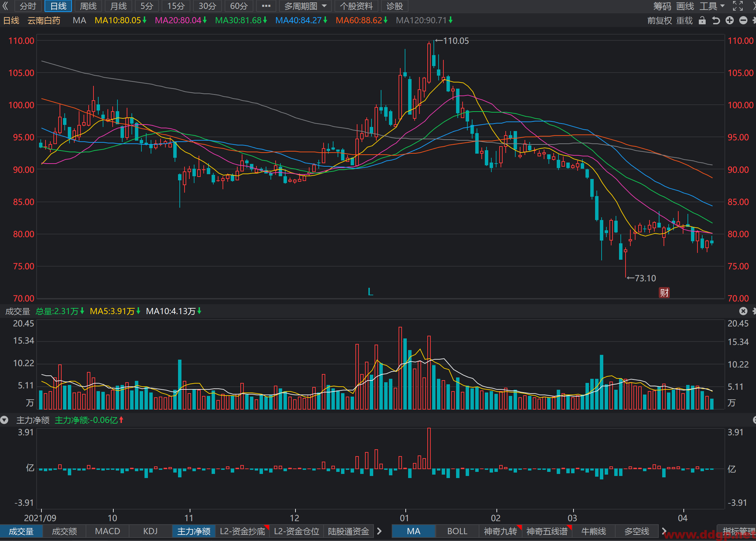Click the red 财 marker on the chart
This screenshot has width=756, height=541.
(664, 293)
